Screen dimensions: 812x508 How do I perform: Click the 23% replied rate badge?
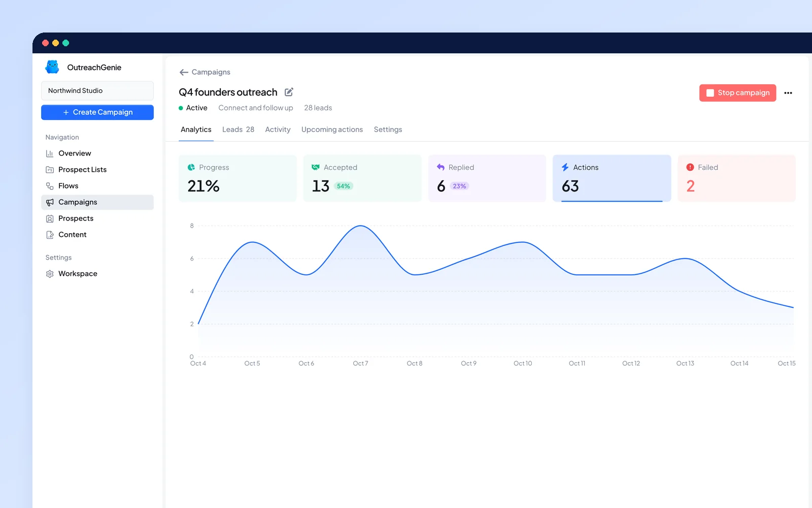click(x=459, y=186)
